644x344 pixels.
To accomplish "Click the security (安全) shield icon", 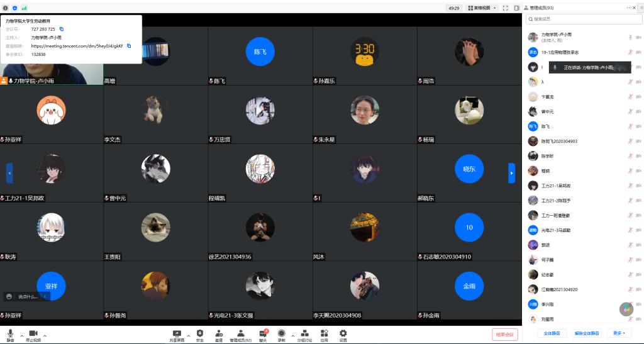I will [200, 334].
